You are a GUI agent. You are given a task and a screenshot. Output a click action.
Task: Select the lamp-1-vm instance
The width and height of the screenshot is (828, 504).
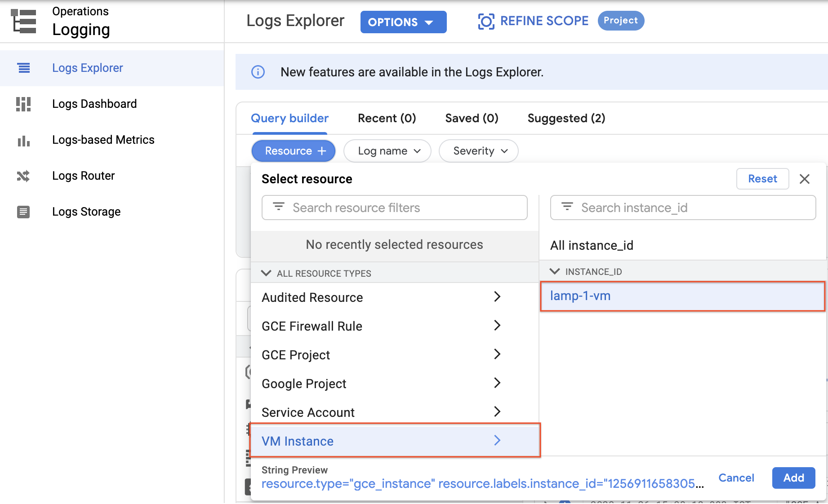click(x=682, y=296)
